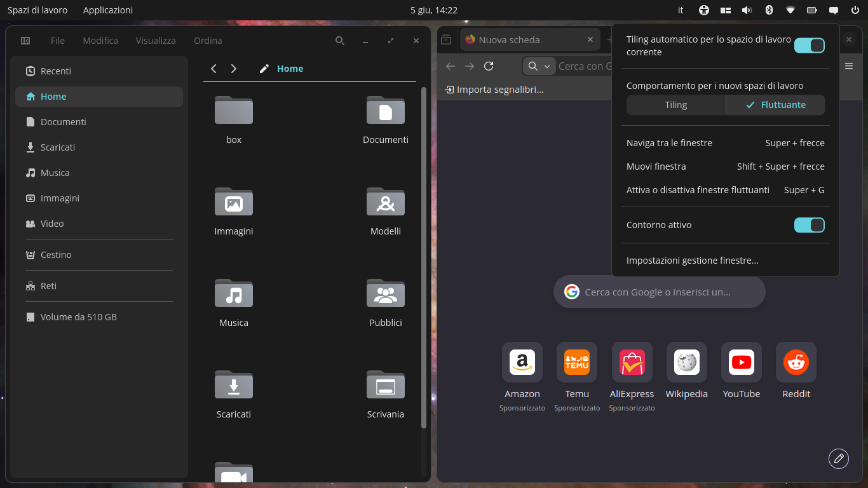Toggle the file manager sidebar icon
868x488 pixels.
[x=25, y=41]
